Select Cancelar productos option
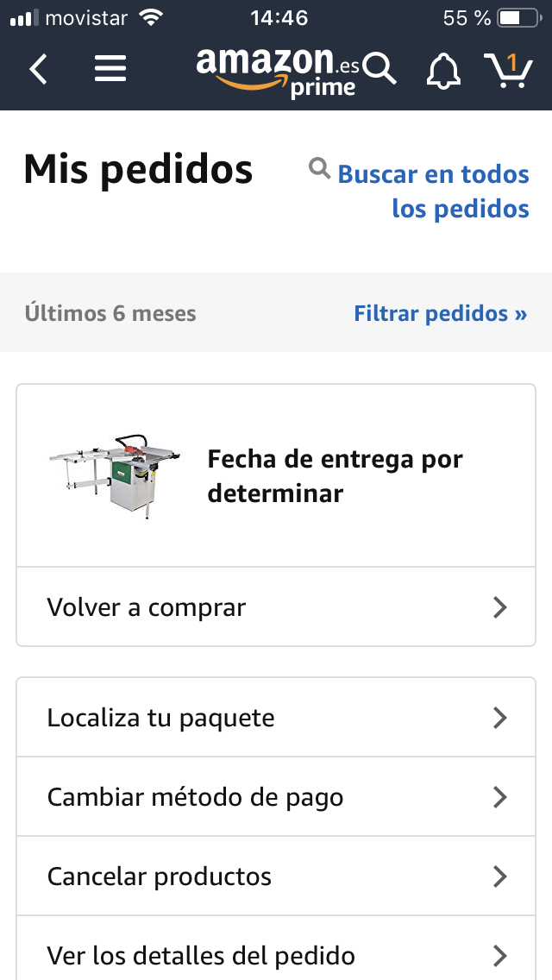 point(160,876)
